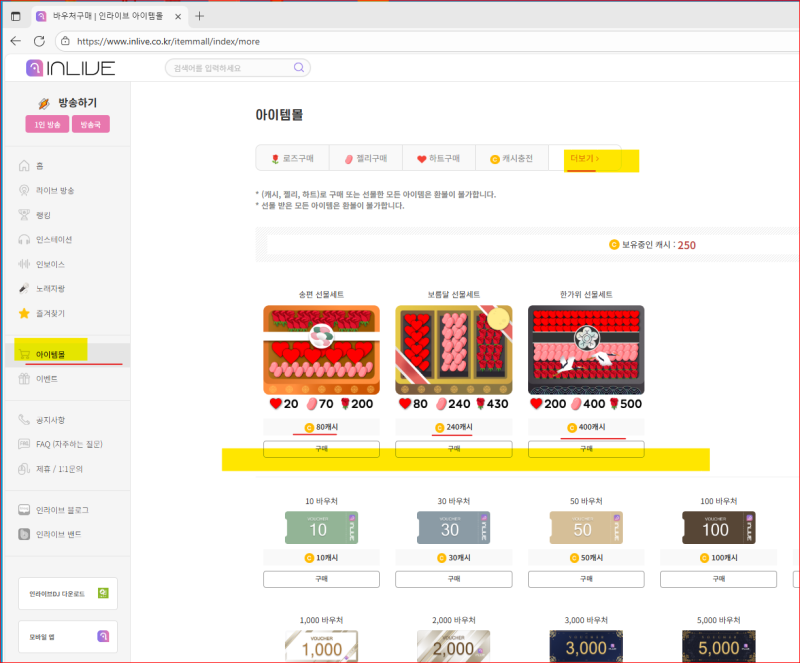The width and height of the screenshot is (800, 663).
Task: Select the 하트구매 tab
Action: point(438,159)
